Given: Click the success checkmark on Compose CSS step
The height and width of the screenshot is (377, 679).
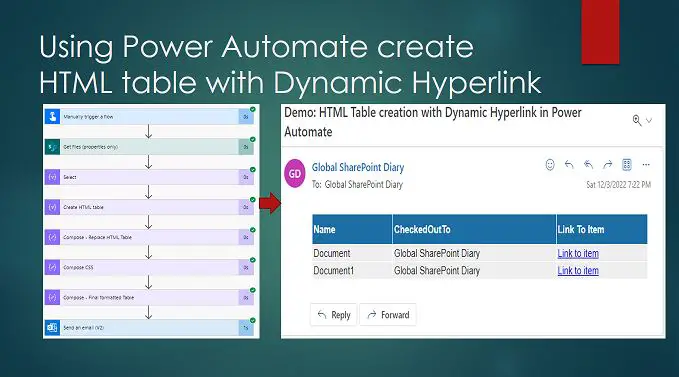Looking at the screenshot, I should tap(252, 260).
